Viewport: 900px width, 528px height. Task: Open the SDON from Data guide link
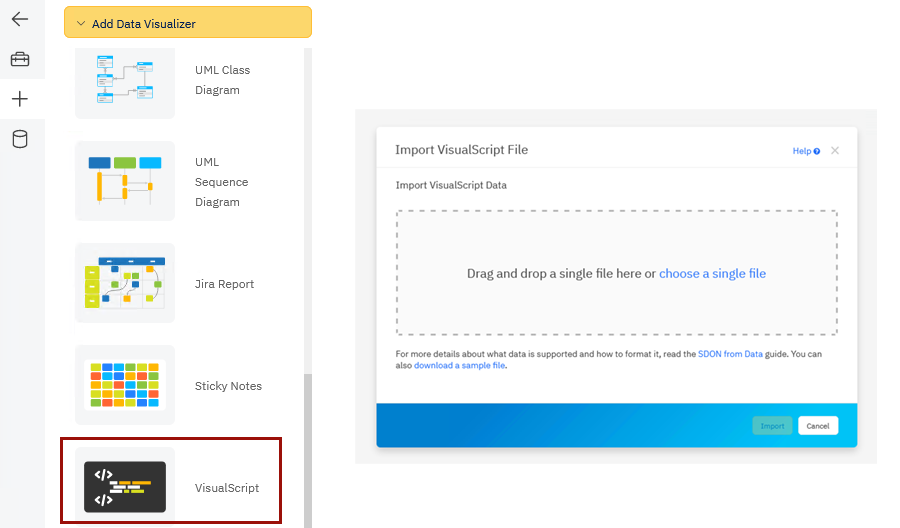click(x=730, y=354)
